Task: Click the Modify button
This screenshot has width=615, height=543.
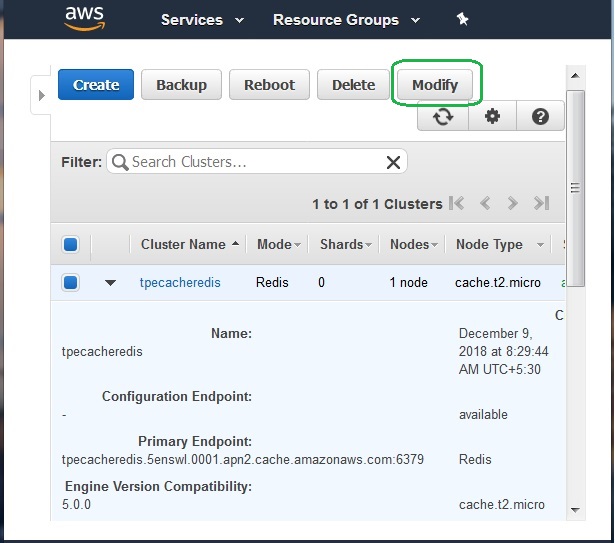Action: point(435,85)
